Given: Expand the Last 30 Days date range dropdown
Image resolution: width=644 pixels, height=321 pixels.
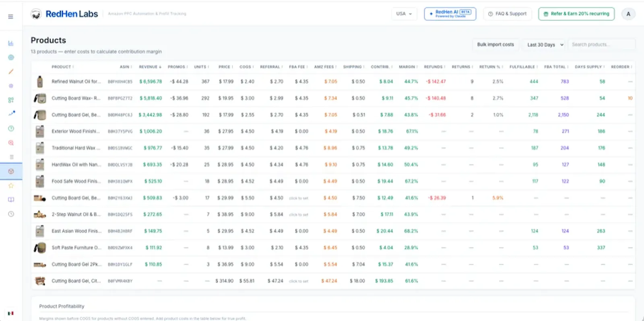Looking at the screenshot, I should [545, 45].
